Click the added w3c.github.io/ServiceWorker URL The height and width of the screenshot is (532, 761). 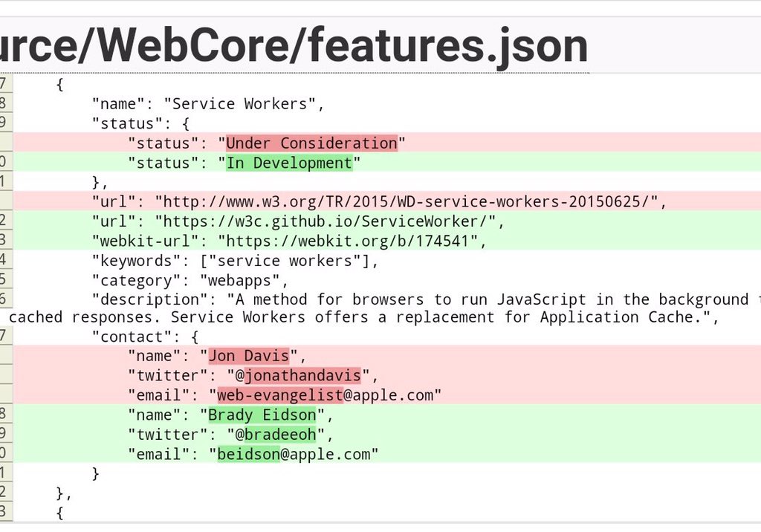326,221
